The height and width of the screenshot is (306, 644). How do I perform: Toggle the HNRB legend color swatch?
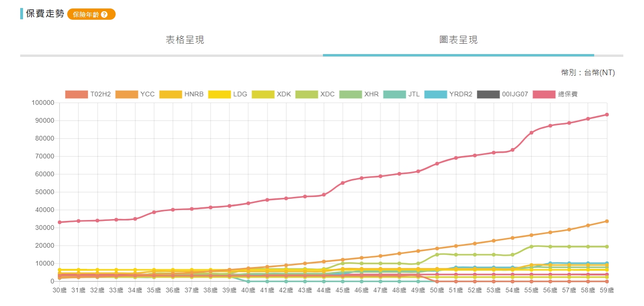[170, 94]
